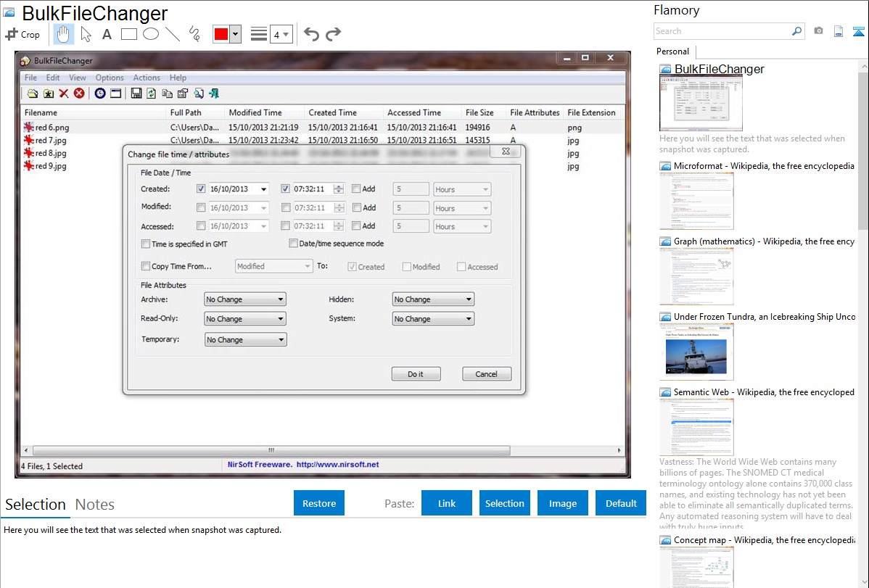Click the document page icon beside the camera
Screen dimensions: 869x588
click(x=839, y=31)
